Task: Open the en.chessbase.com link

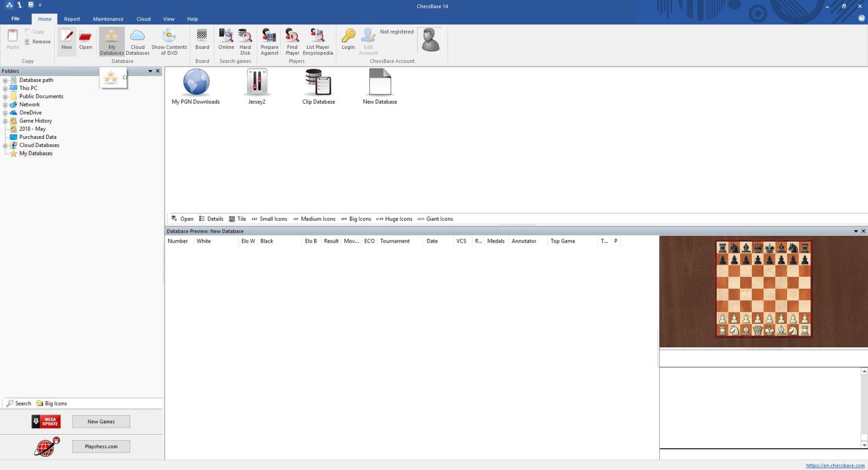Action: (x=835, y=466)
